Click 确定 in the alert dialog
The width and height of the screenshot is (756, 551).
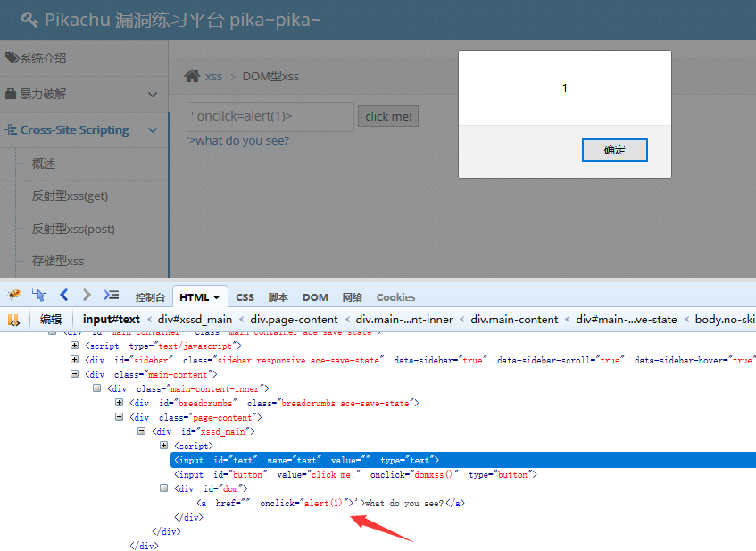615,150
